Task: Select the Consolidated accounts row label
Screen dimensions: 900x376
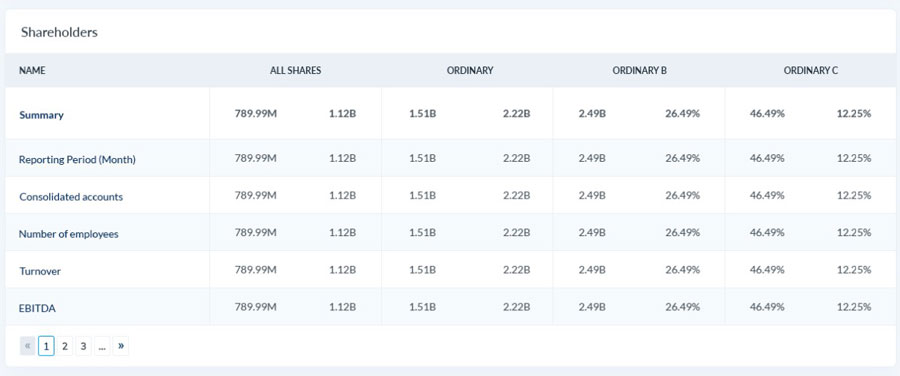Action: coord(71,196)
